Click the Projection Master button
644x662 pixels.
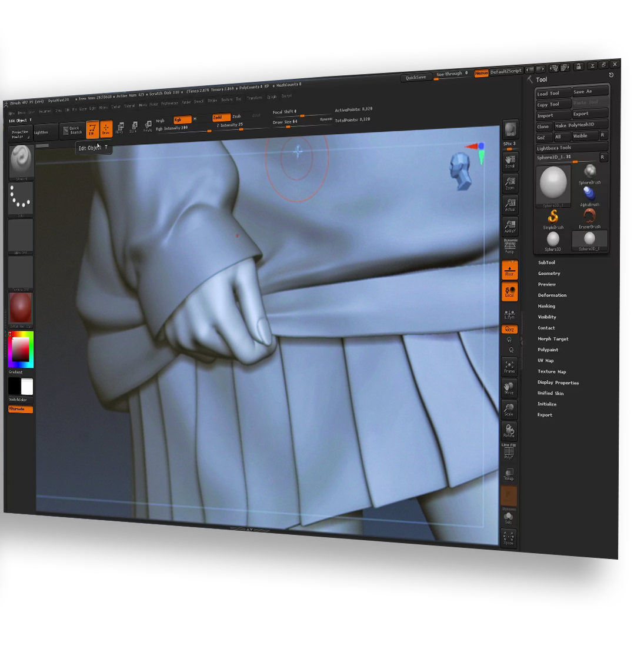(x=20, y=134)
